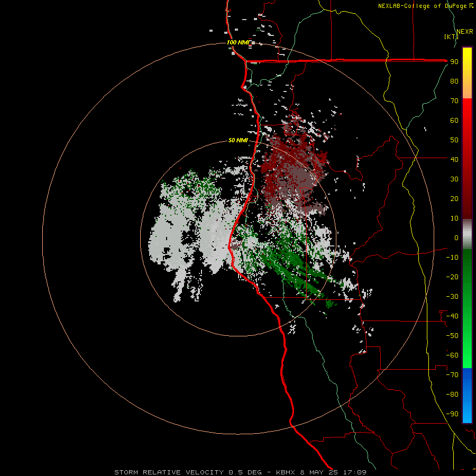Select the 50 value on velocity scale
This screenshot has height=476, width=476.
tap(454, 140)
